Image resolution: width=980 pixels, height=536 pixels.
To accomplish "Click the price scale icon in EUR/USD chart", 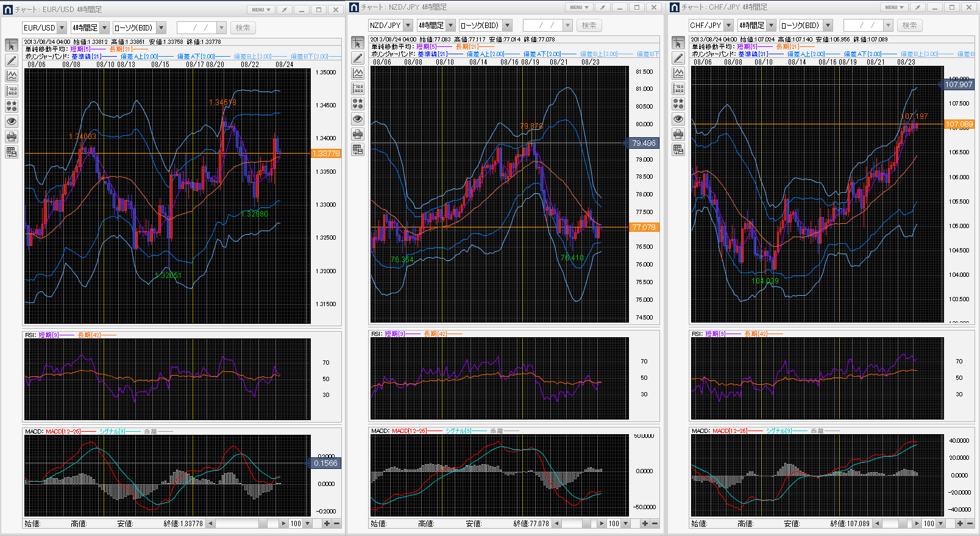I will (12, 91).
